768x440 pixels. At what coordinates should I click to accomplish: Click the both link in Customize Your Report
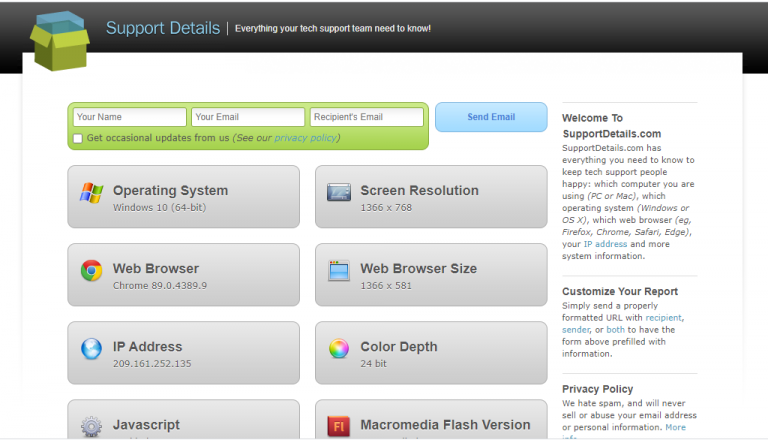tap(617, 329)
